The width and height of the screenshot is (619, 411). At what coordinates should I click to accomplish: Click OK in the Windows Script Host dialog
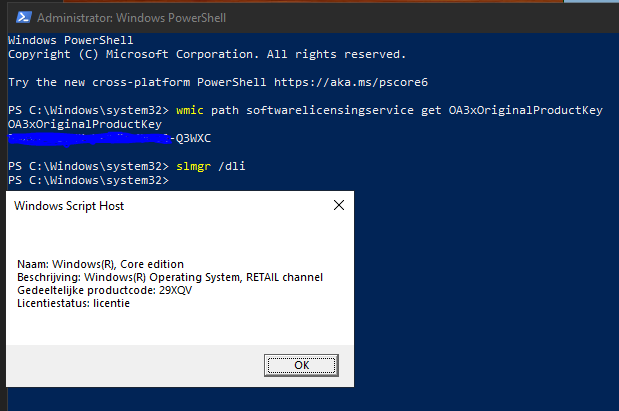pyautogui.click(x=301, y=365)
